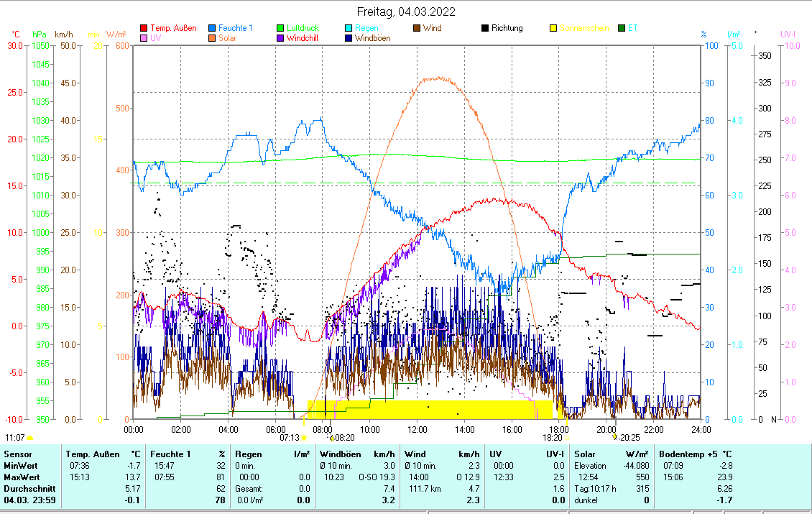Screen dimensions: 812x514
Task: Click the green Luftdruck legend icon
Action: 281,29
